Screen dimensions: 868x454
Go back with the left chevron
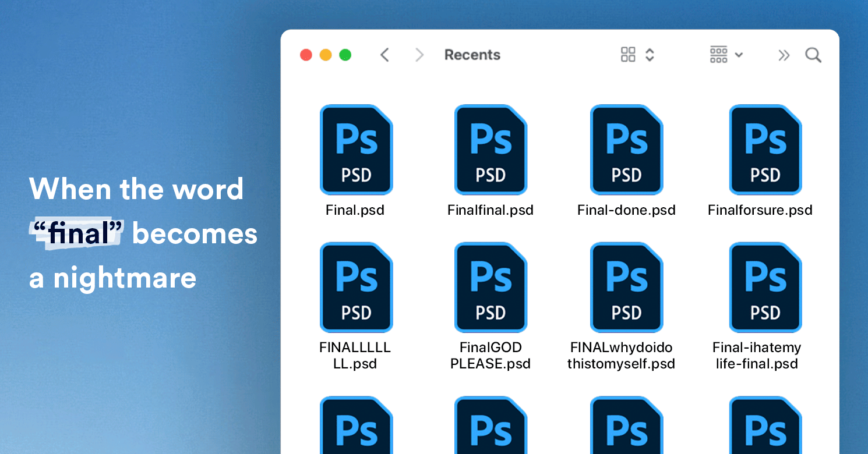coord(384,55)
